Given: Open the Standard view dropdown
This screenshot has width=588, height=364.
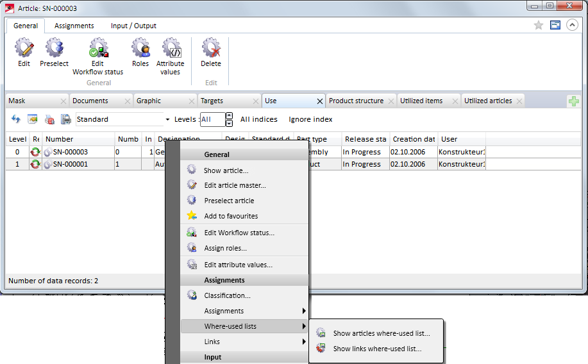Looking at the screenshot, I should [x=167, y=120].
